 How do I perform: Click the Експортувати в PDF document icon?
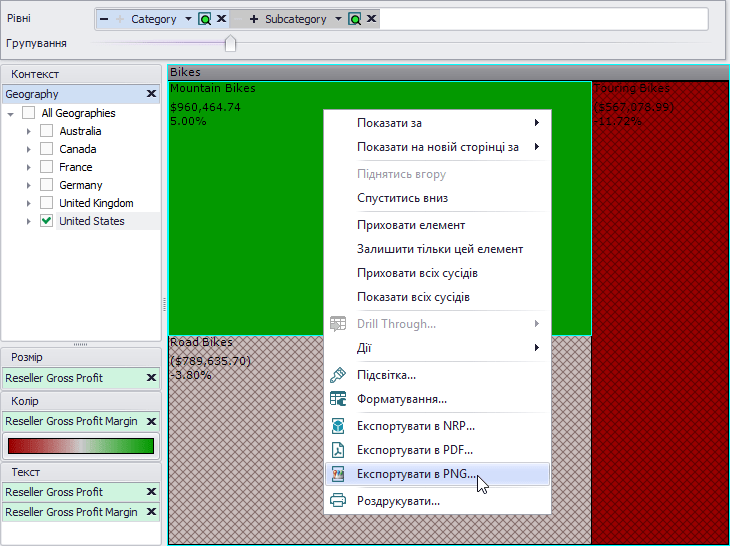coord(338,450)
